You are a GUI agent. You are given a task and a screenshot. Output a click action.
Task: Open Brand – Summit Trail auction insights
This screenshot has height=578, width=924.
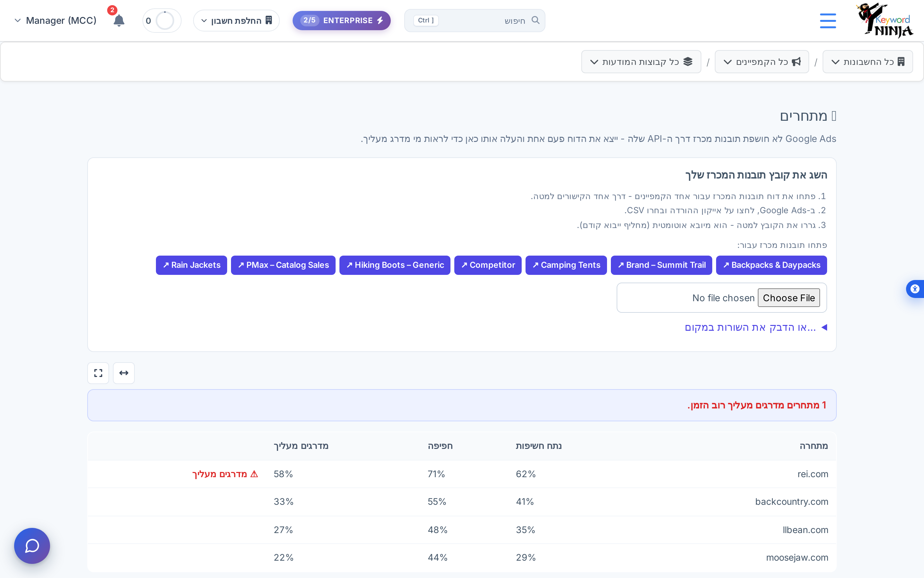[x=661, y=265]
